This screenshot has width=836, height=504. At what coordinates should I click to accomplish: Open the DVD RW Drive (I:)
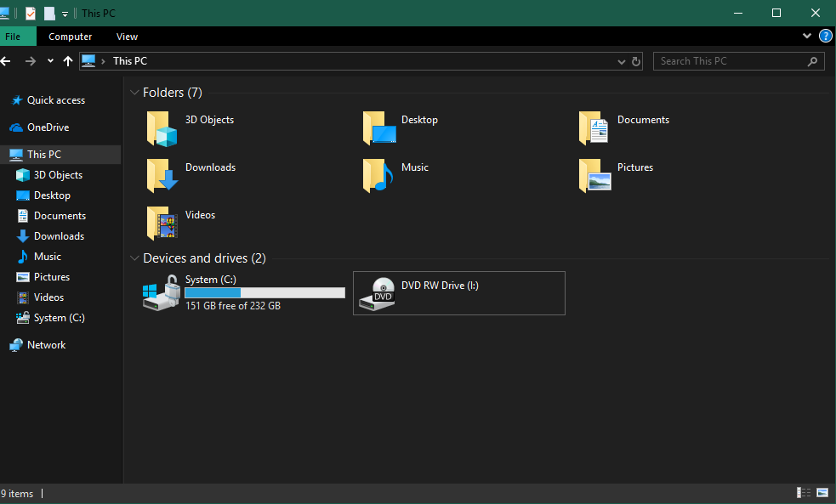point(441,285)
